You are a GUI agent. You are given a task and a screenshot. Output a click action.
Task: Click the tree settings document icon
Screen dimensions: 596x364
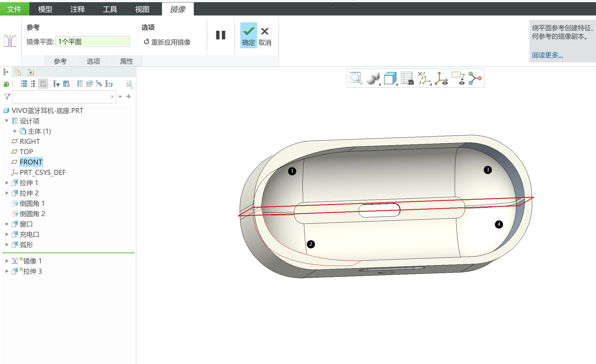click(x=129, y=84)
